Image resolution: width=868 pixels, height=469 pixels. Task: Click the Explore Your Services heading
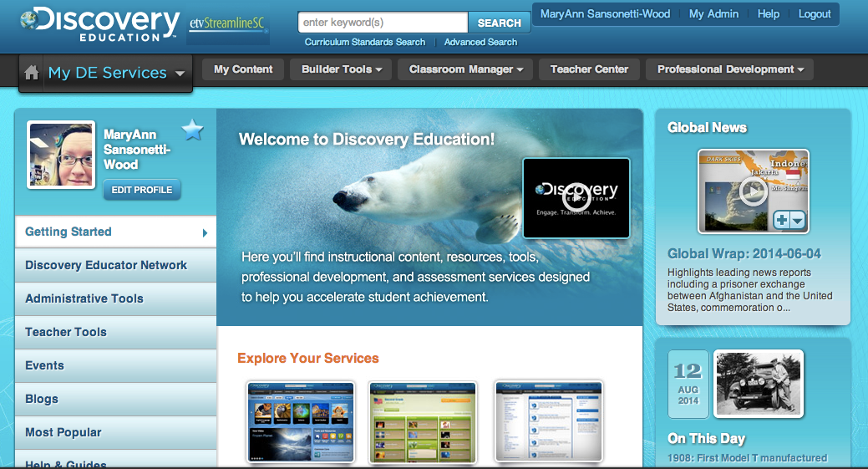(x=307, y=359)
